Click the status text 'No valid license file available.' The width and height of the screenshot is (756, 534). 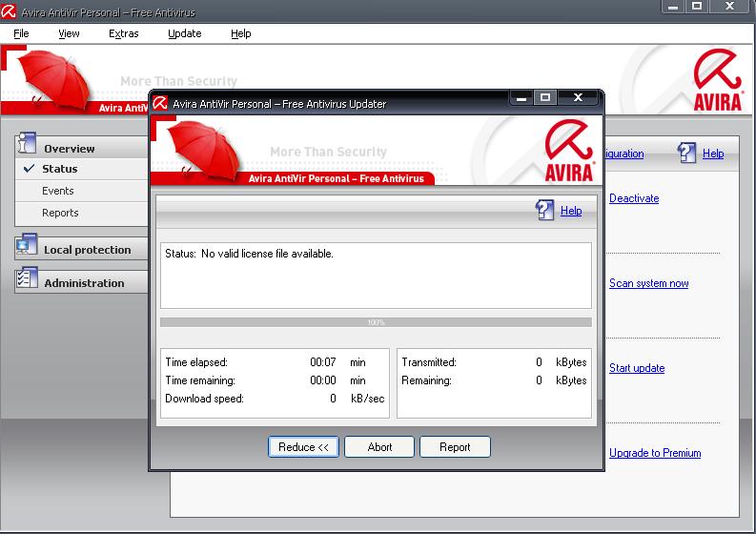point(267,254)
